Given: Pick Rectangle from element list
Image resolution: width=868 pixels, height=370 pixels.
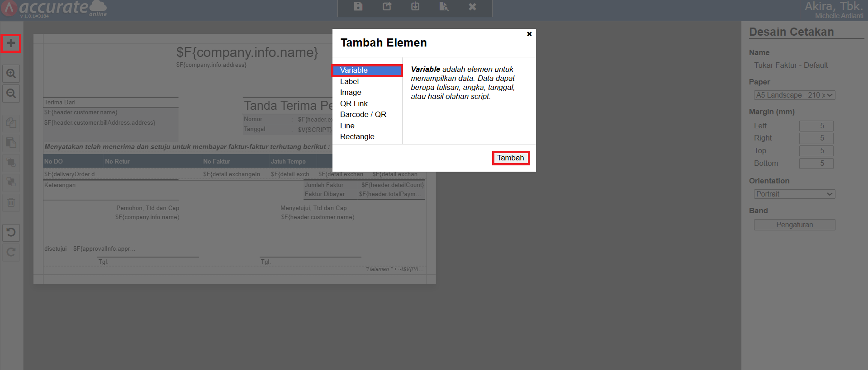Looking at the screenshot, I should click(x=357, y=137).
